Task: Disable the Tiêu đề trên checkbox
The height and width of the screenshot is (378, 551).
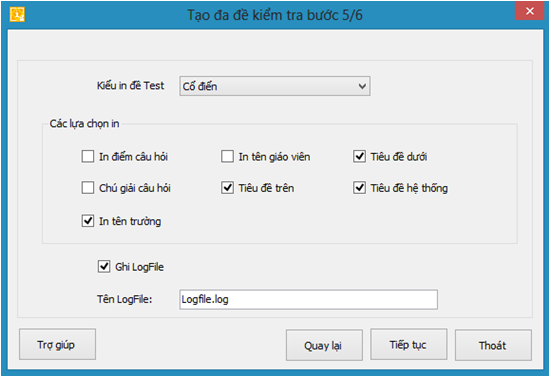Action: tap(227, 188)
